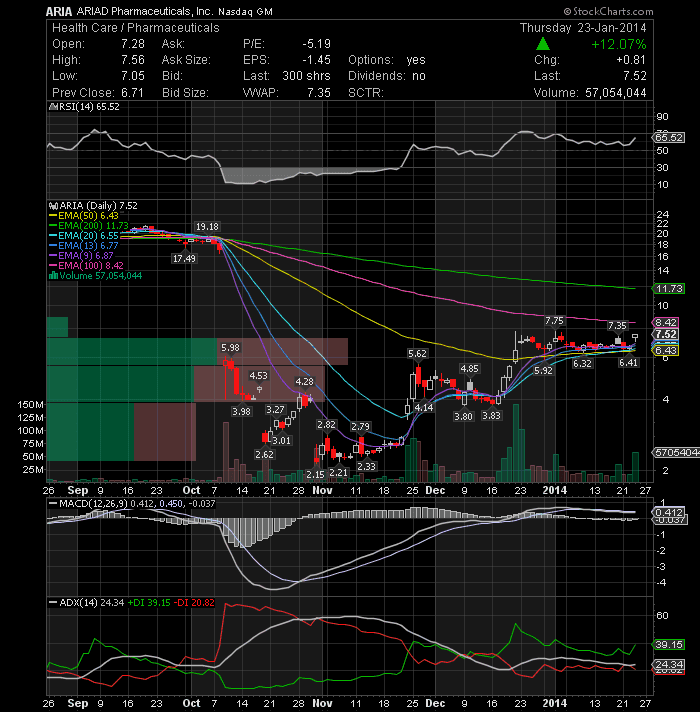Click the '4.53' price annotation
Image resolution: width=700 pixels, height=712 pixels.
(258, 376)
